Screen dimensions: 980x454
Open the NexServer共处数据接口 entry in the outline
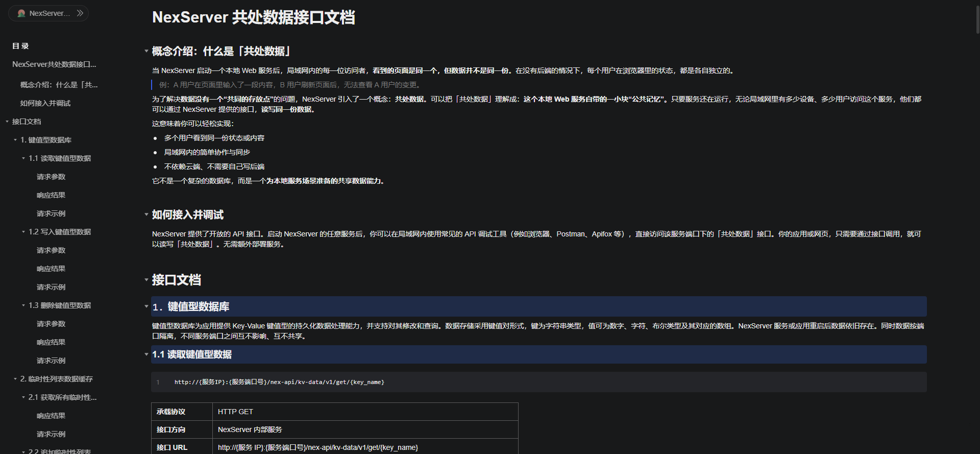coord(54,64)
